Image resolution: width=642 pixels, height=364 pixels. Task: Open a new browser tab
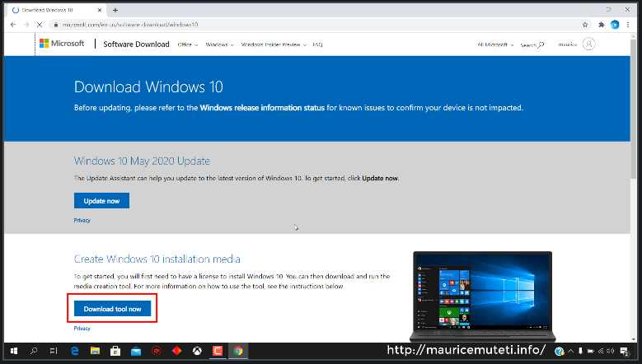pyautogui.click(x=115, y=10)
